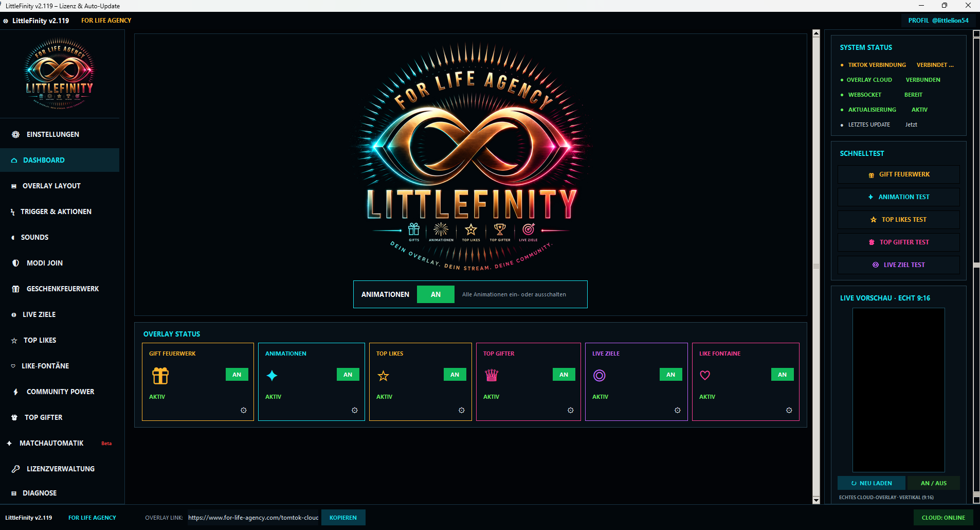Image resolution: width=980 pixels, height=530 pixels.
Task: Run the Top Gifter Test
Action: pyautogui.click(x=899, y=242)
